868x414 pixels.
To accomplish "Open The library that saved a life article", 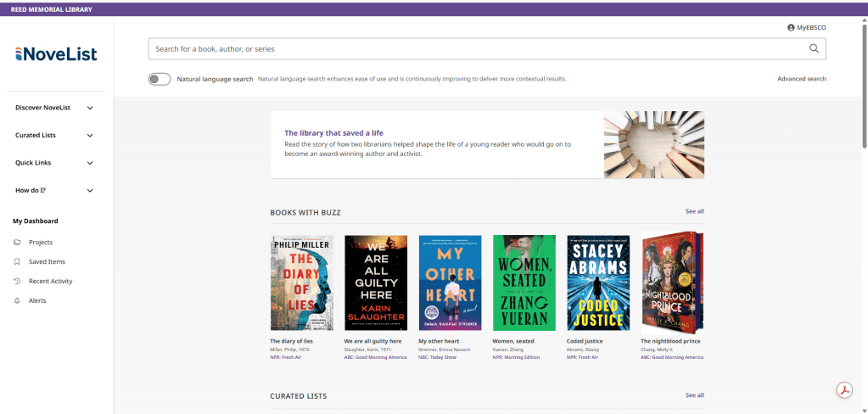I will click(x=333, y=133).
